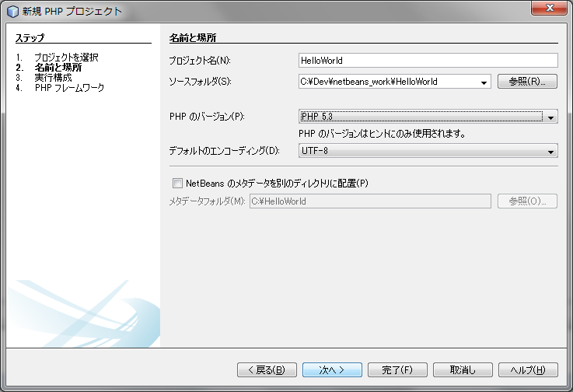Viewport: 573px width, 392px height.
Task: Select step 4 PHP フレームワーク
Action: 69,88
